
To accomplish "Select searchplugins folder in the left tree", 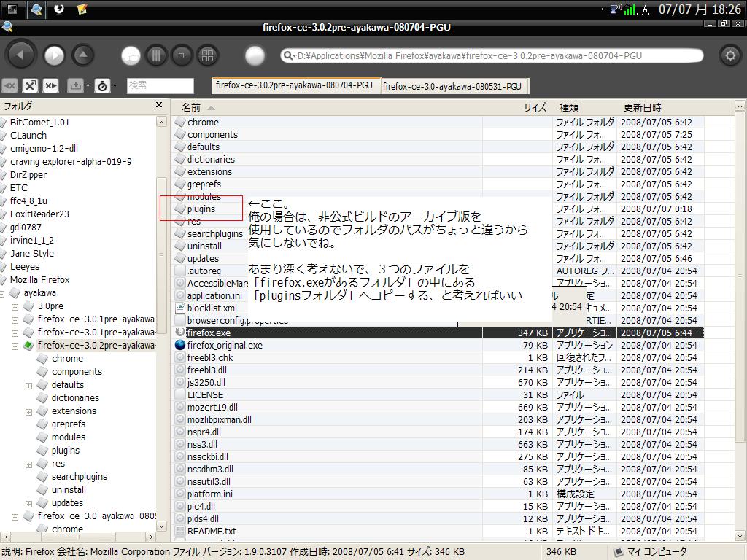I will tap(79, 476).
